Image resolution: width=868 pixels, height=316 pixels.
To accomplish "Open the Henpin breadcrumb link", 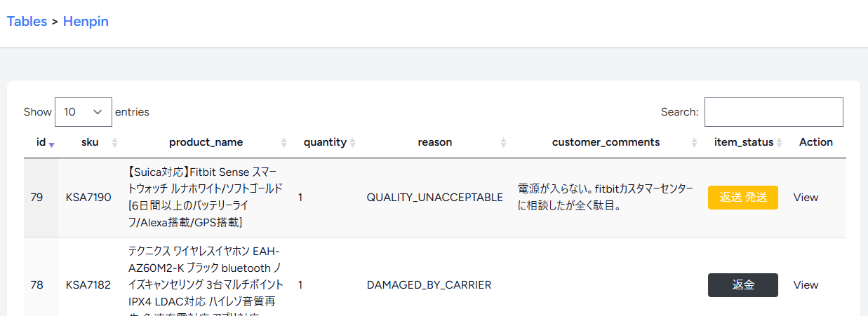I will pyautogui.click(x=86, y=22).
